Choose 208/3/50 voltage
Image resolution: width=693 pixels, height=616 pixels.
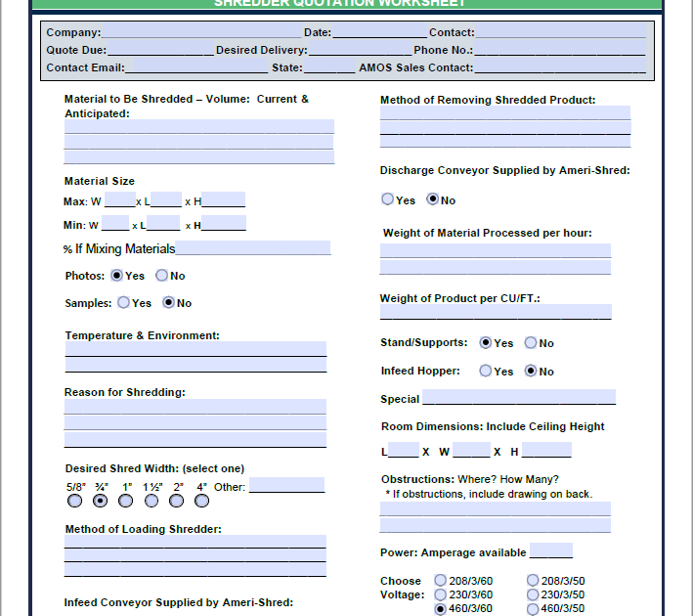pos(533,580)
